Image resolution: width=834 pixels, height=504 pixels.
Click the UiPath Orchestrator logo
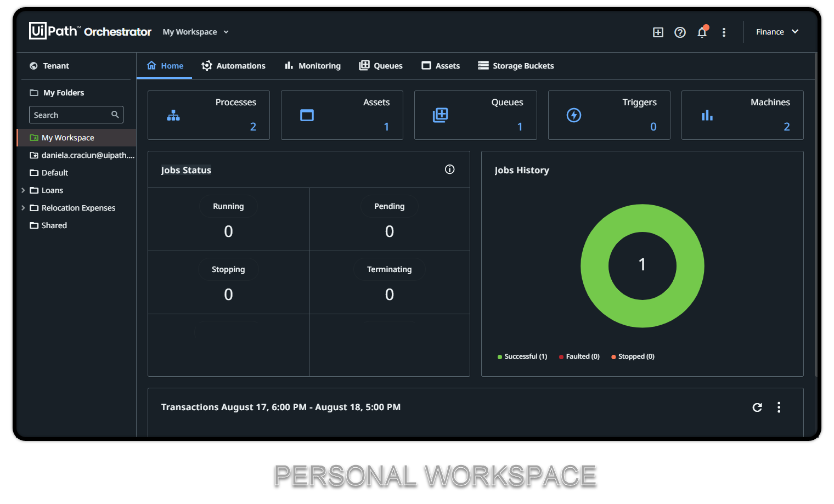pyautogui.click(x=90, y=31)
